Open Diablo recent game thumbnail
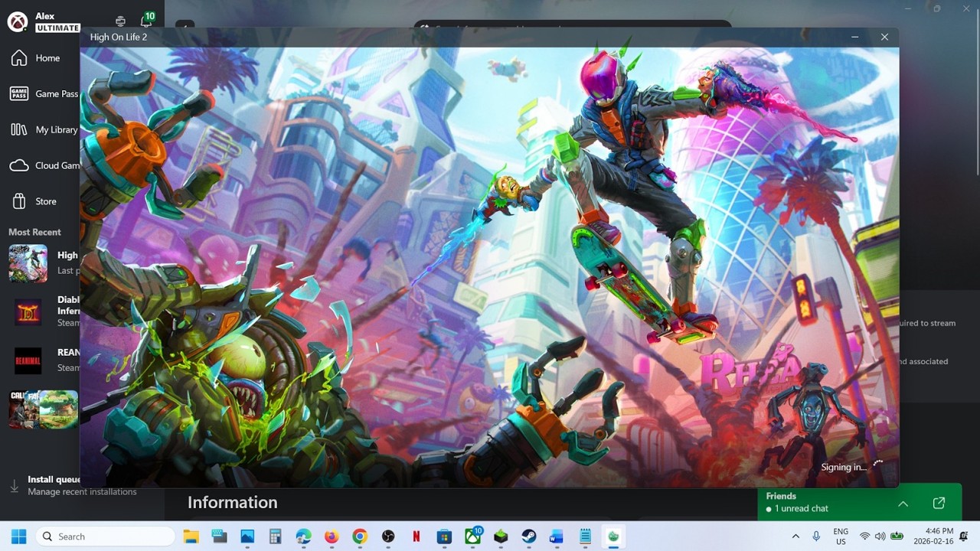The width and height of the screenshot is (980, 551). [28, 311]
